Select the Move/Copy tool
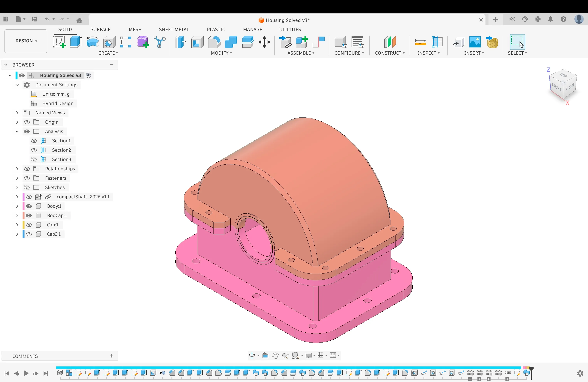Viewport: 588px width, 382px height. 264,42
